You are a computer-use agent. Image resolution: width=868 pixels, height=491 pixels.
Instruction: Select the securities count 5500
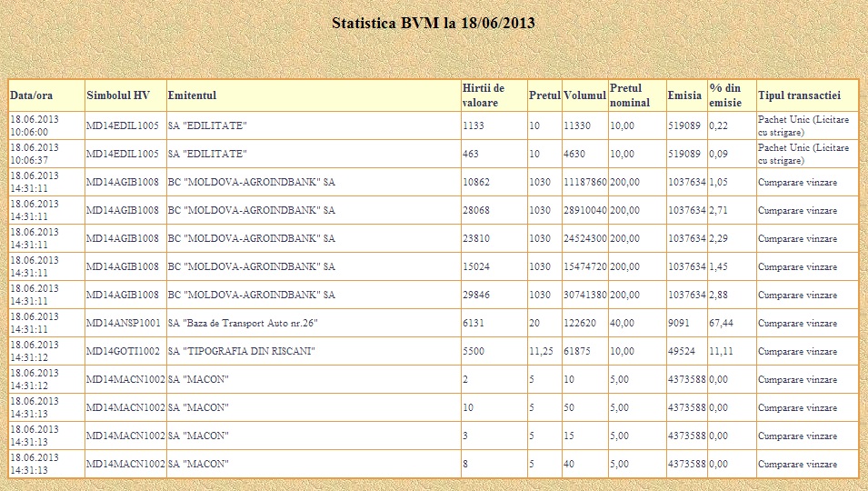[474, 352]
